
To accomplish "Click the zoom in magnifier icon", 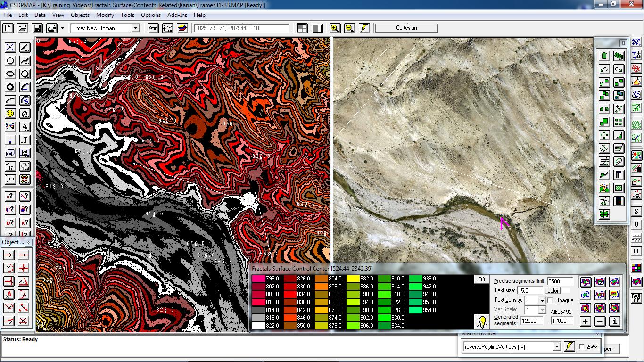I will coord(335,28).
